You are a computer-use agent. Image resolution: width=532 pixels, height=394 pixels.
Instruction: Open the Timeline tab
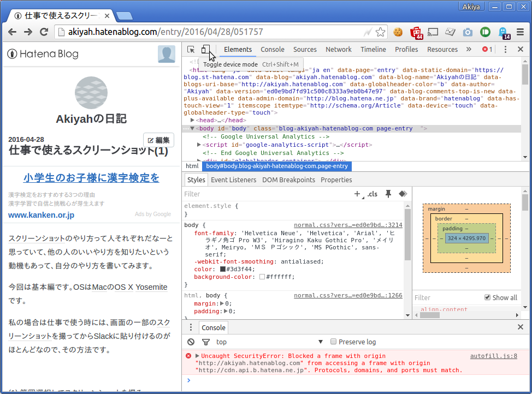coord(373,50)
